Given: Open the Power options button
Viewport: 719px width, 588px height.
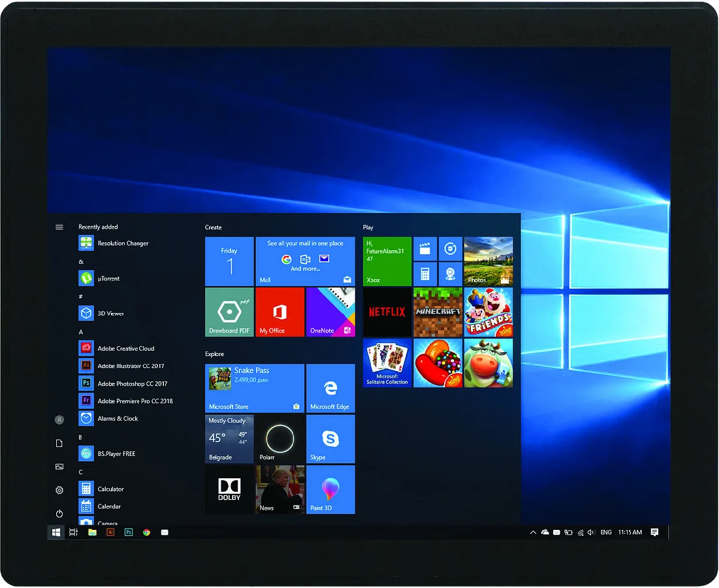Looking at the screenshot, I should click(x=59, y=514).
